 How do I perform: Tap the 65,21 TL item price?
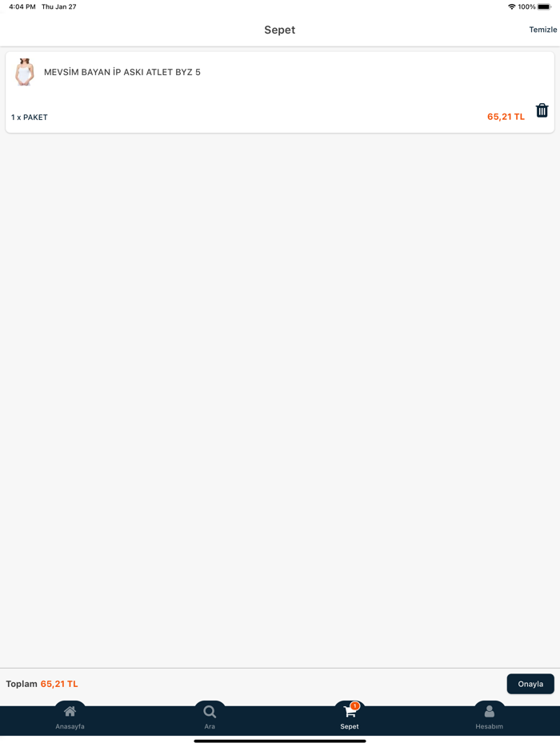(506, 117)
